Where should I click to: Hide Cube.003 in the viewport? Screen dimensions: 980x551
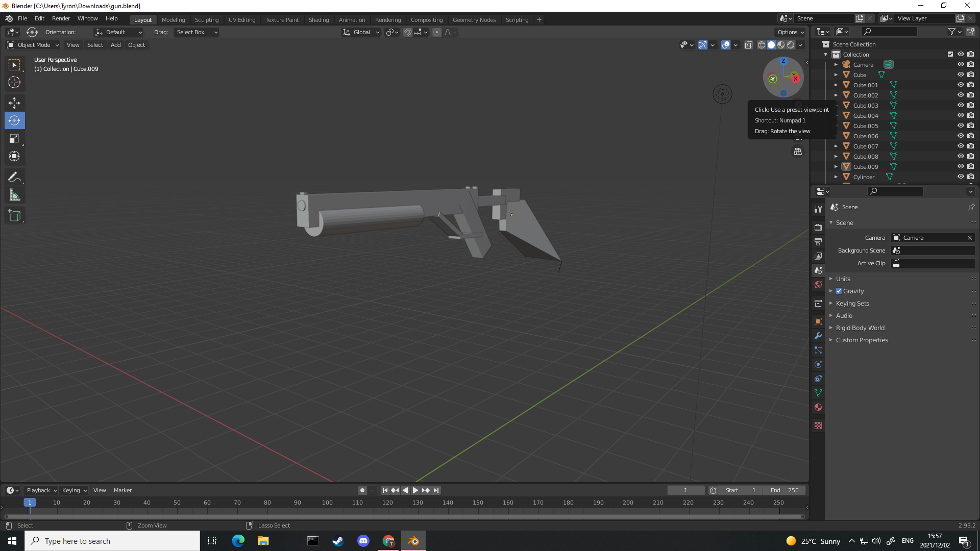[x=961, y=105]
